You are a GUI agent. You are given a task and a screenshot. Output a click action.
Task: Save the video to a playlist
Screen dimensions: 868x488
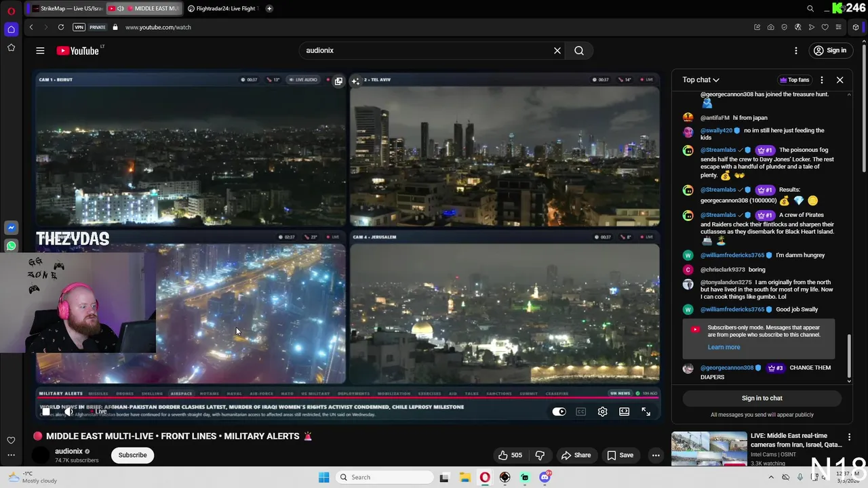coord(620,455)
